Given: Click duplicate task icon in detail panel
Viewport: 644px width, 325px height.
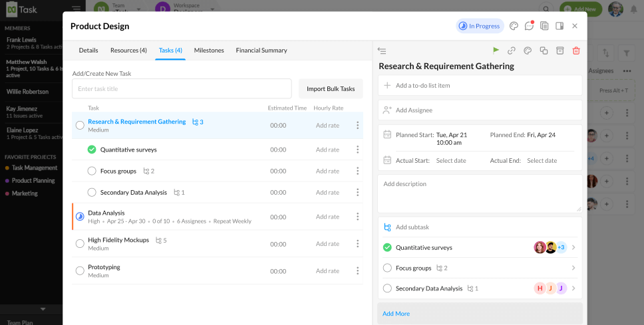Looking at the screenshot, I should click(544, 51).
